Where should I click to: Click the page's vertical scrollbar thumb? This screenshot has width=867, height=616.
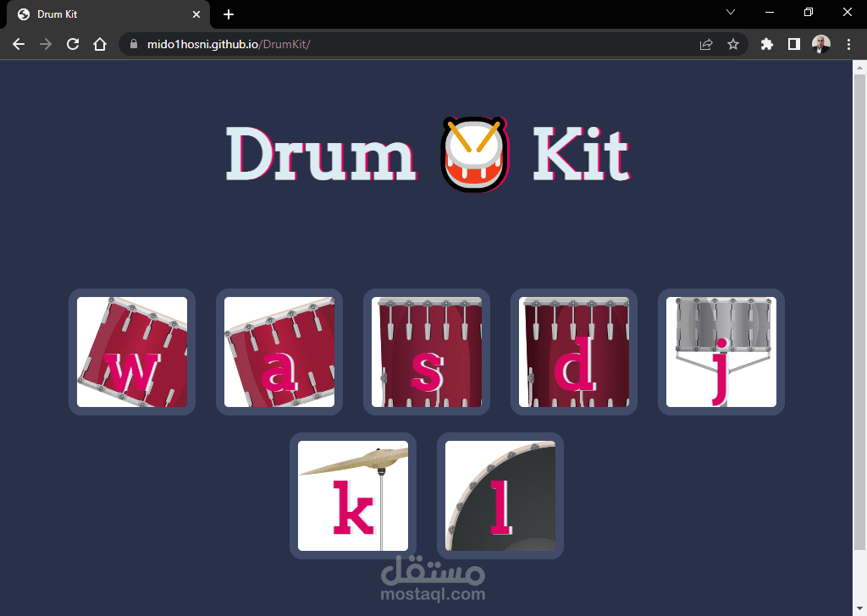click(859, 312)
